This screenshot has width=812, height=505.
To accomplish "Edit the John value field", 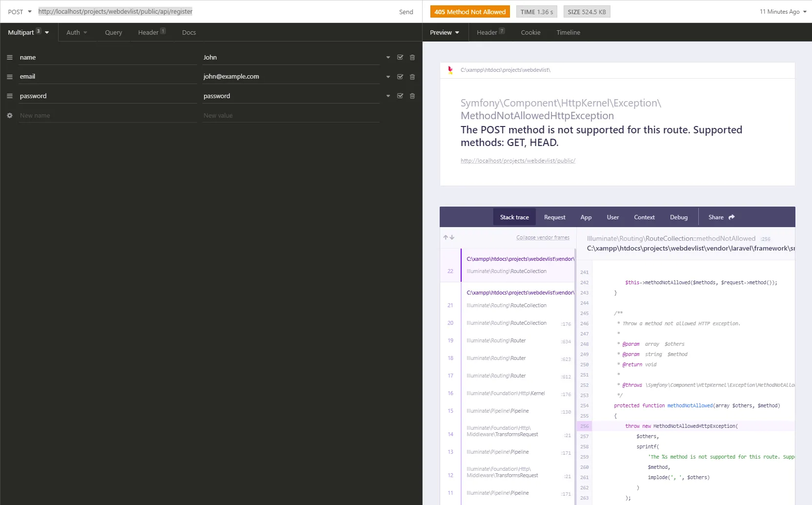I will click(x=291, y=57).
